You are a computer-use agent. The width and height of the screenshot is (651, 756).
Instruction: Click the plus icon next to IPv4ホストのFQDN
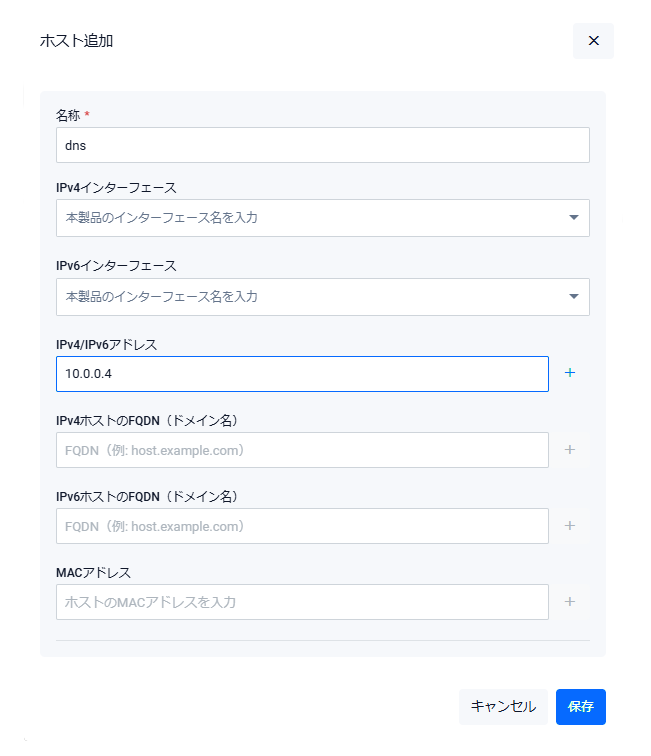[570, 450]
